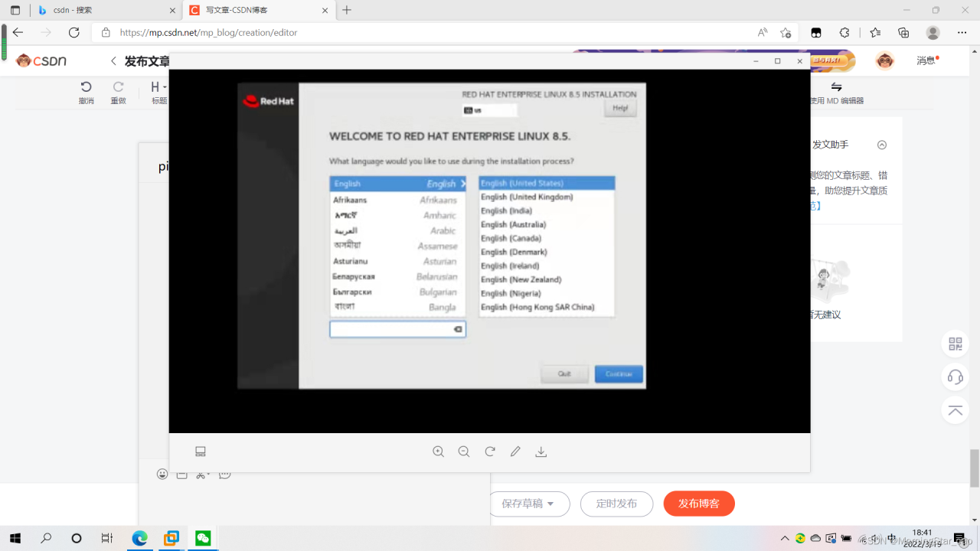Toggle the 中 input method indicator
Screen dimensions: 980x551
(892, 537)
